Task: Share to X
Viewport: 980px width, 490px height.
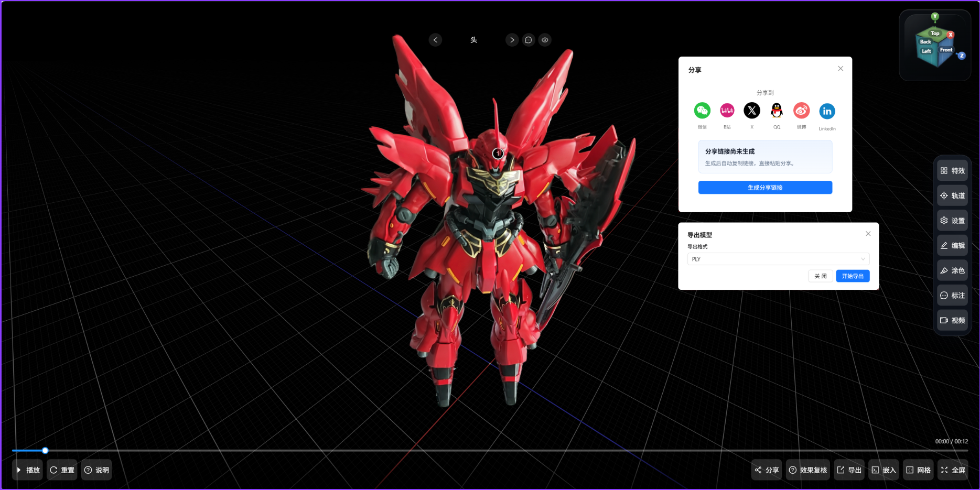Action: point(752,111)
